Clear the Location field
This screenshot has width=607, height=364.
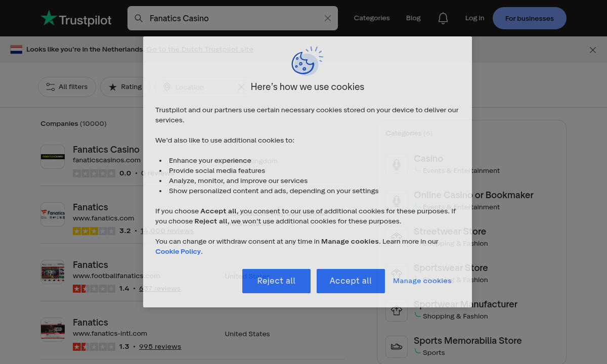click(x=241, y=87)
